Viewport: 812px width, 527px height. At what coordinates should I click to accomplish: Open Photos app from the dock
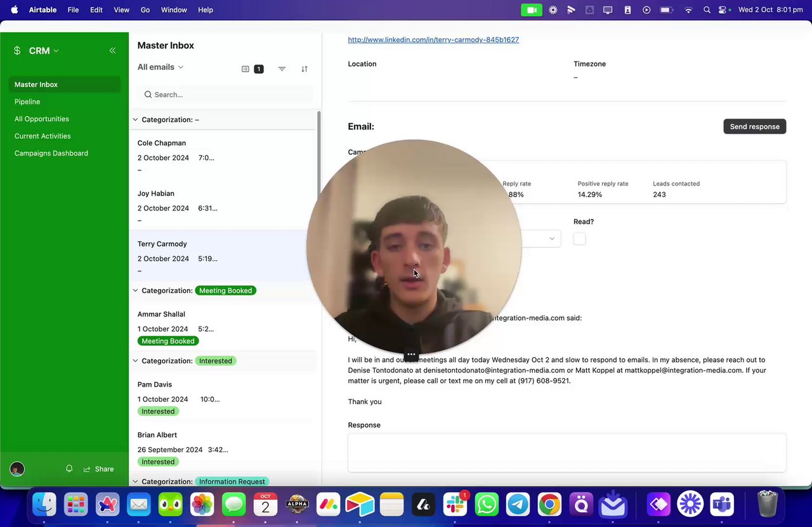click(202, 505)
